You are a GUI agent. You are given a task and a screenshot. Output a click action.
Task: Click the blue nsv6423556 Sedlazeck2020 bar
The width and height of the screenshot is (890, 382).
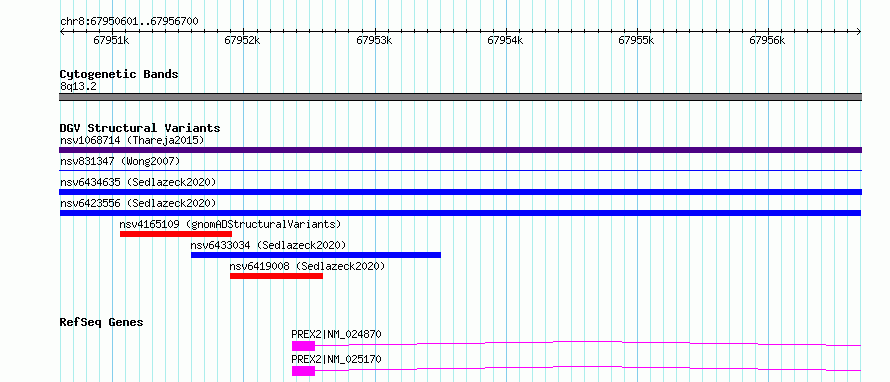[460, 213]
